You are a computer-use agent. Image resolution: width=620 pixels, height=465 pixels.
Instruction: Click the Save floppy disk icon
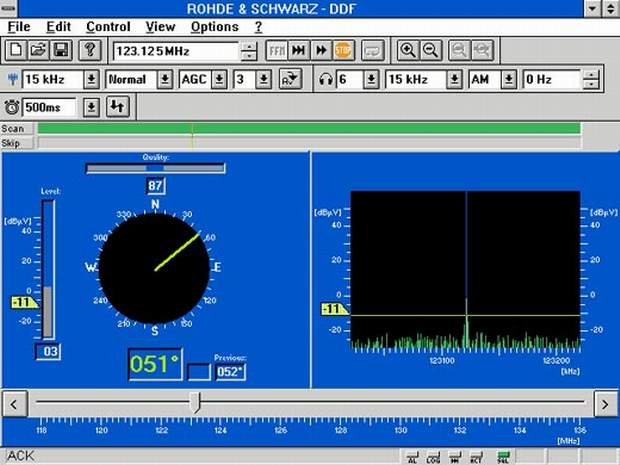point(60,50)
